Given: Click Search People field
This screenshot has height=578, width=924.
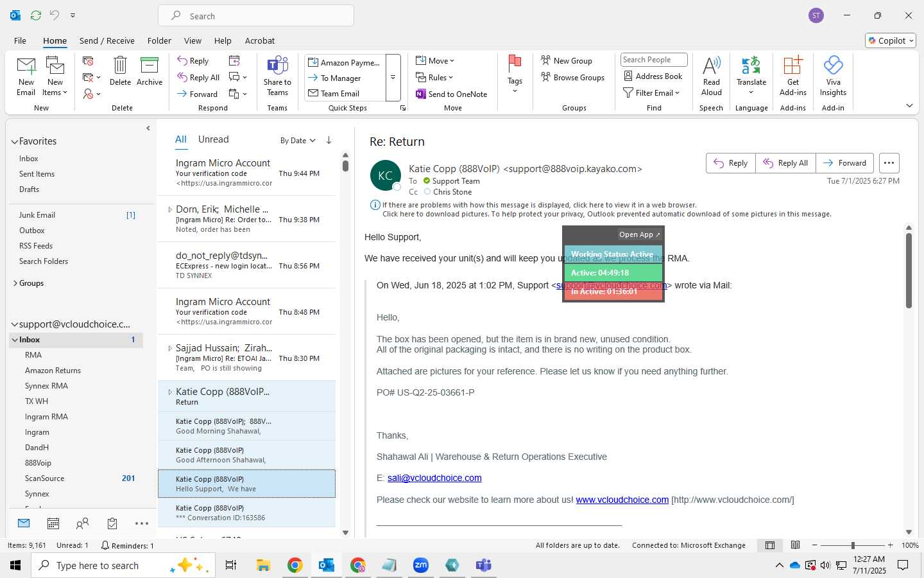Looking at the screenshot, I should [654, 60].
